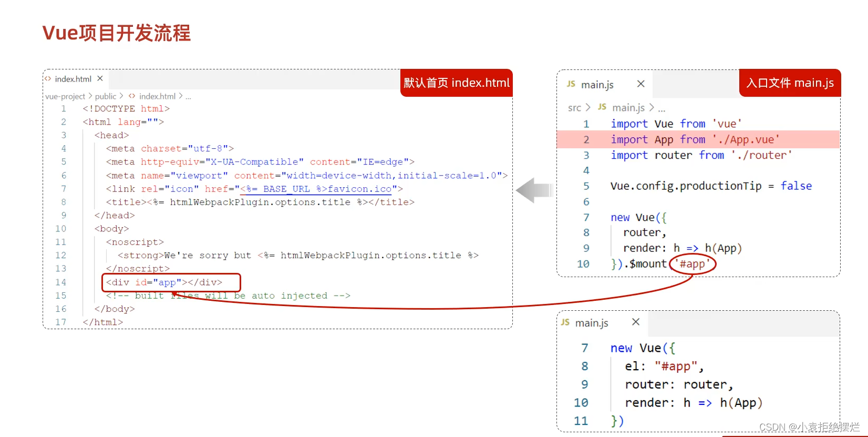Click index.html in the breadcrumb path
The height and width of the screenshot is (437, 868).
tap(157, 96)
